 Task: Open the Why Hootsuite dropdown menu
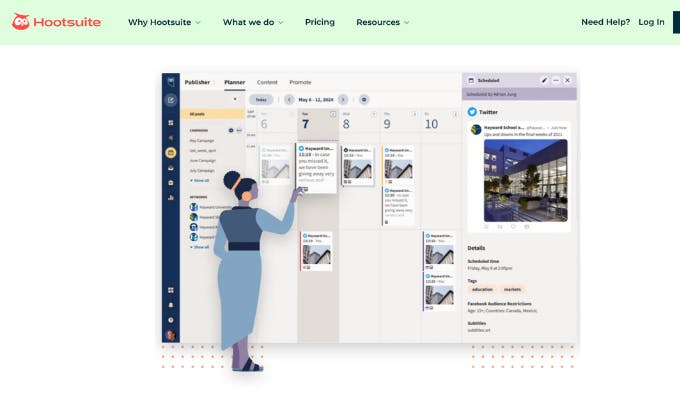(x=164, y=22)
